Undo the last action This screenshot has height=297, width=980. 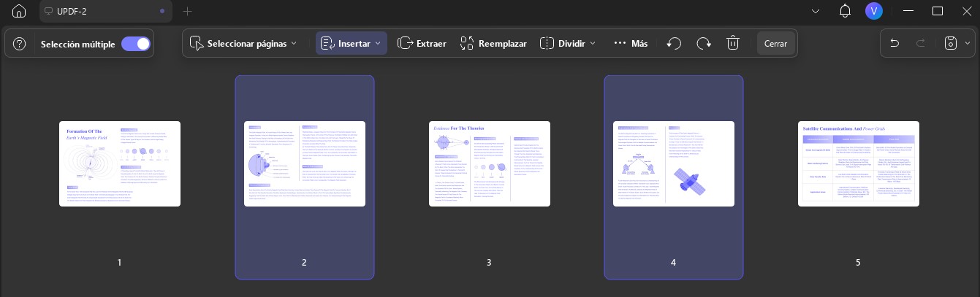[x=894, y=43]
